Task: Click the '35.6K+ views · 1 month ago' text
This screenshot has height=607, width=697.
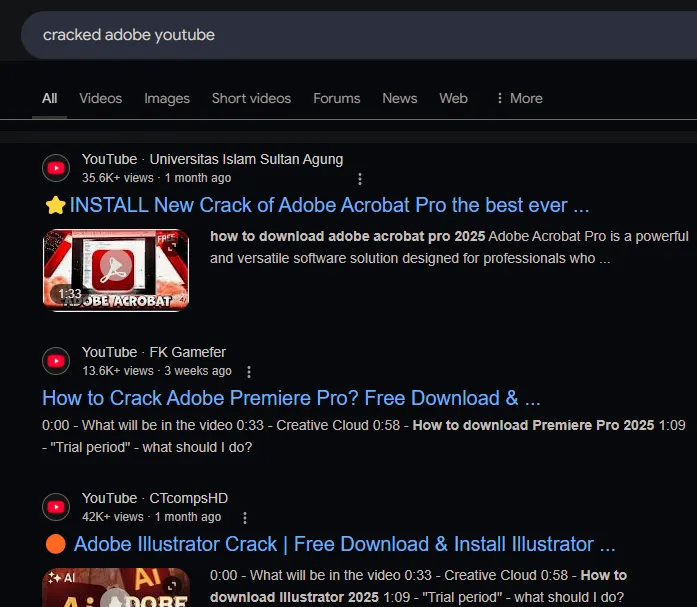Action: point(156,178)
